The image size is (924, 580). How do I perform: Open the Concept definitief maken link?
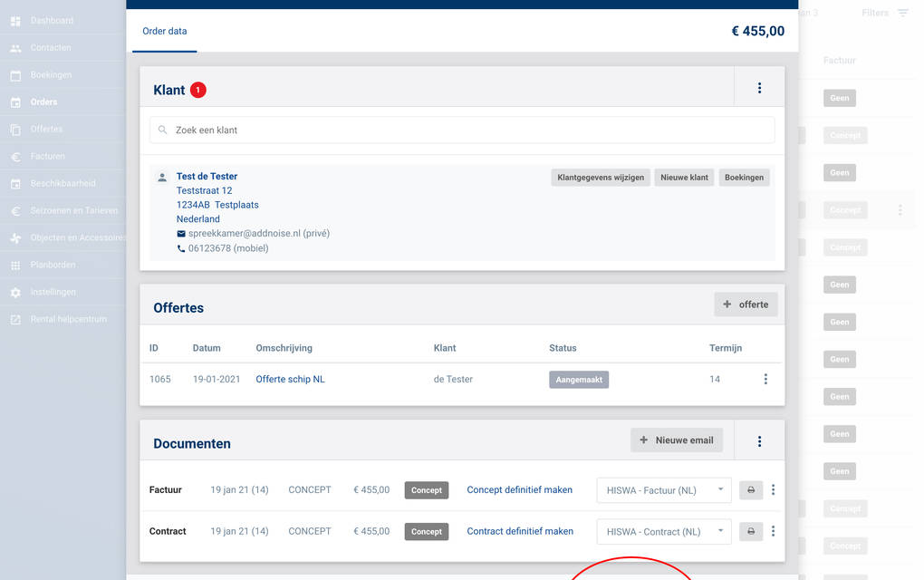(519, 489)
